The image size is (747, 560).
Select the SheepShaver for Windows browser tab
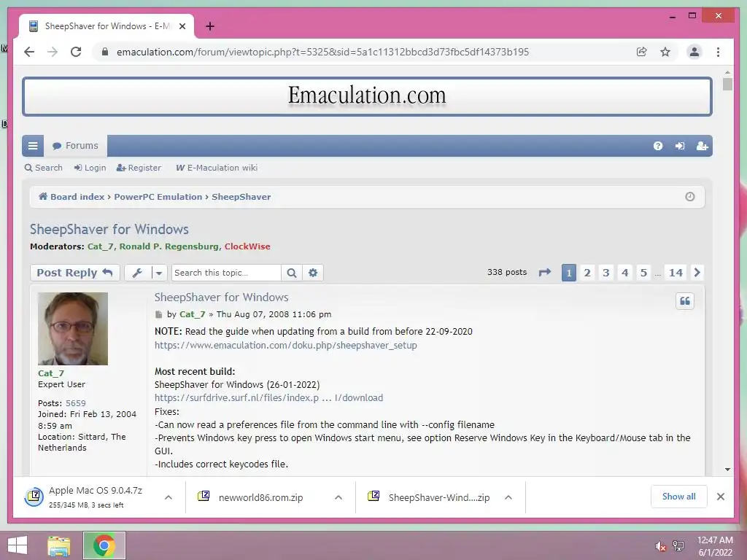pyautogui.click(x=107, y=26)
